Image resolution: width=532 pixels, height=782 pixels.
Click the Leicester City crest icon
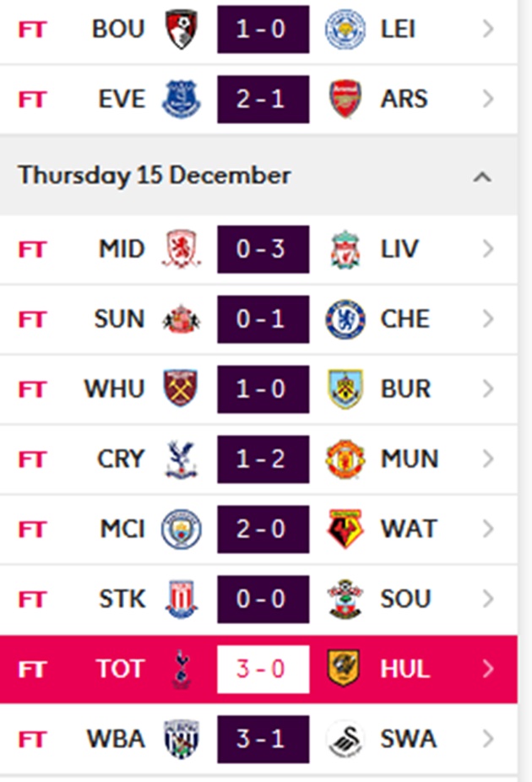tap(345, 30)
